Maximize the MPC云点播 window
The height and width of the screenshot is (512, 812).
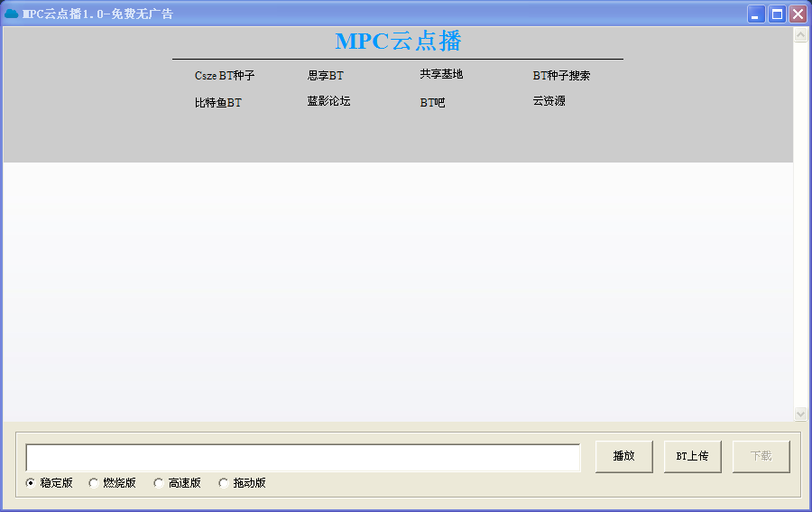(777, 14)
